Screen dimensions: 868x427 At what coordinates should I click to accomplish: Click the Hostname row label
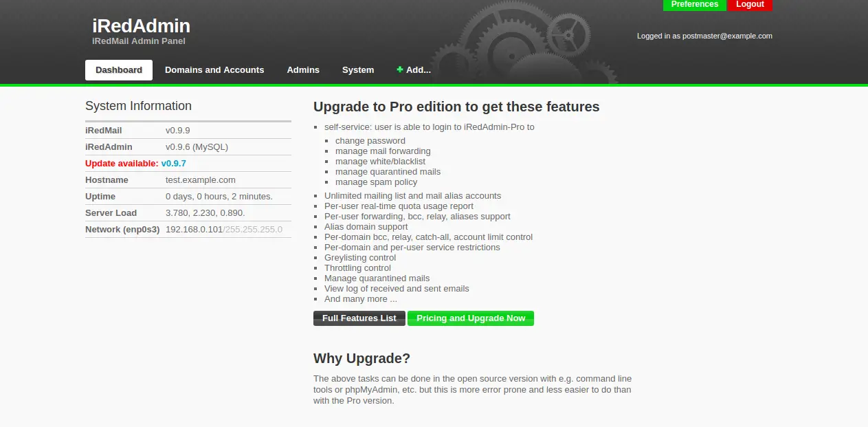point(107,180)
